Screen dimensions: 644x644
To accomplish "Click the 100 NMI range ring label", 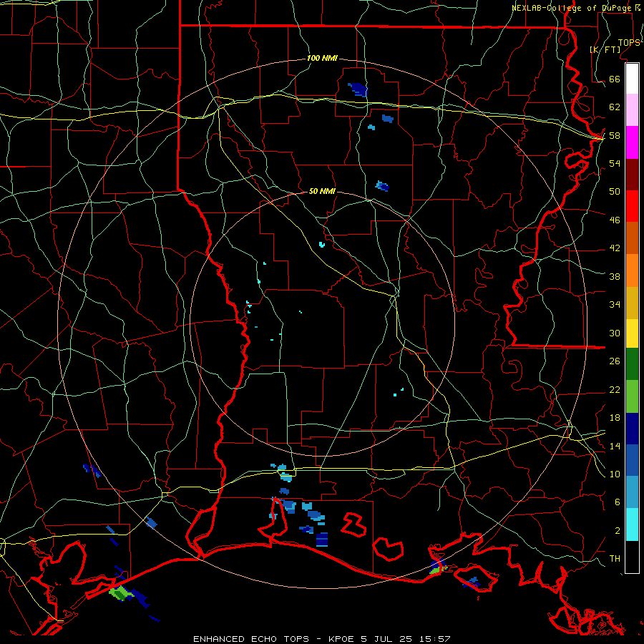I will [322, 58].
